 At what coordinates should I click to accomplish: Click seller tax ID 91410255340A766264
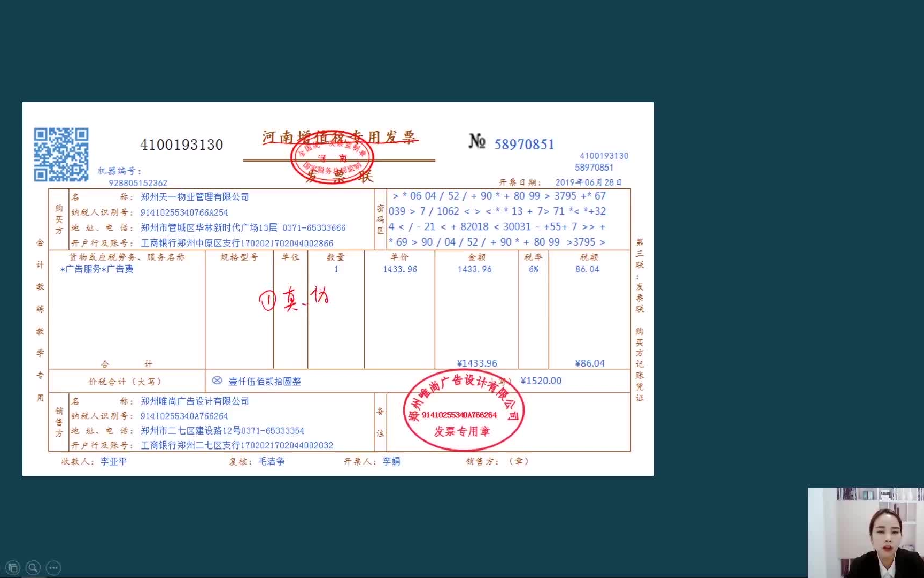coord(184,416)
